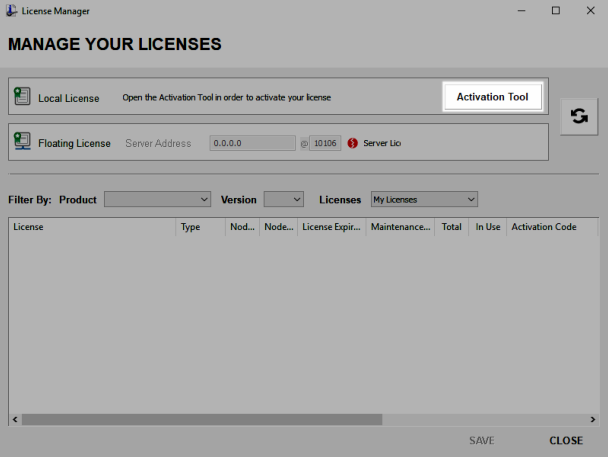Open the Product filter dropdown
Viewport: 608px width, 457px height.
pos(157,199)
